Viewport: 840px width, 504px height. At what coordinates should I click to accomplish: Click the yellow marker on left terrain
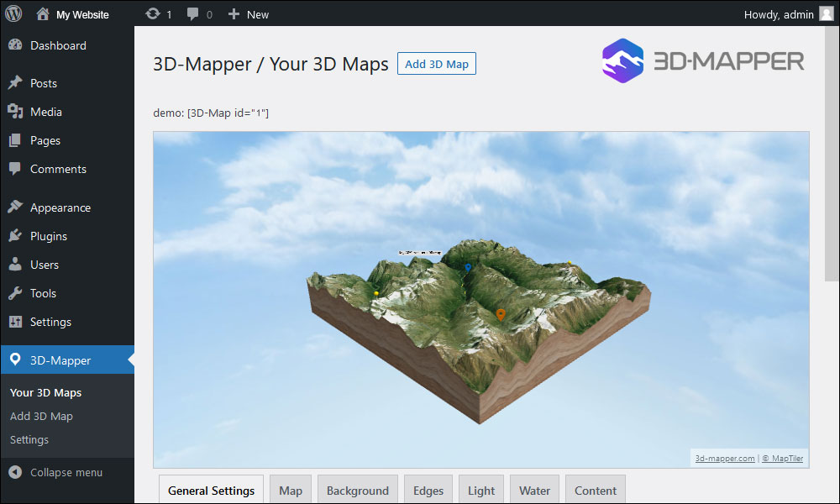(376, 293)
